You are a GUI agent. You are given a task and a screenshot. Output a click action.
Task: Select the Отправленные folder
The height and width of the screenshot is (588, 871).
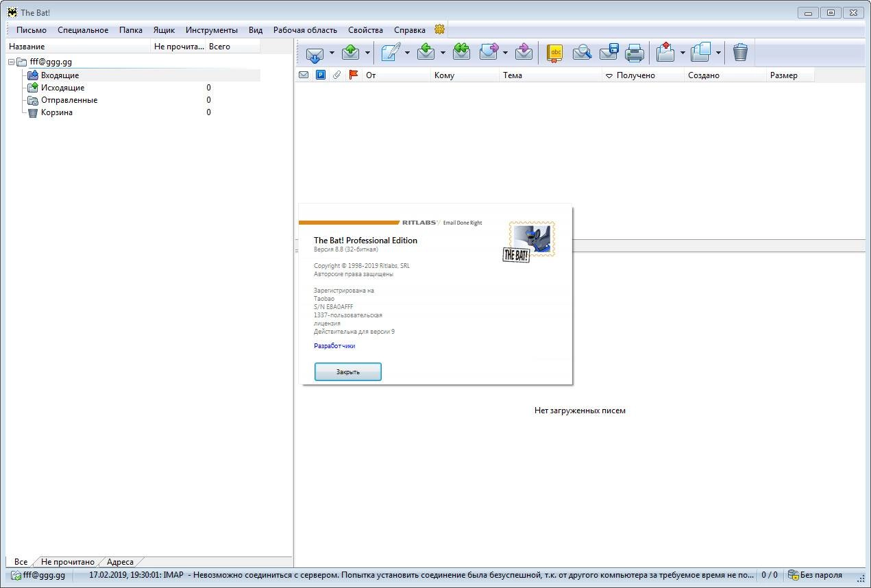pos(69,100)
